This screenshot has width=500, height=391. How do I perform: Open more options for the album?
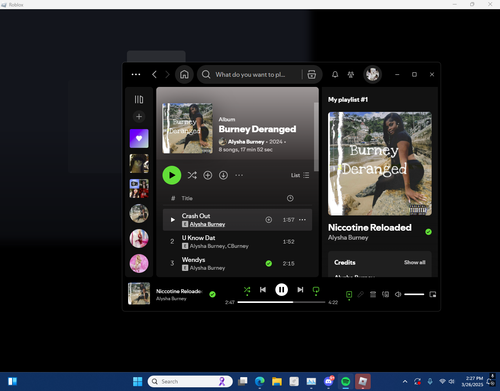239,175
